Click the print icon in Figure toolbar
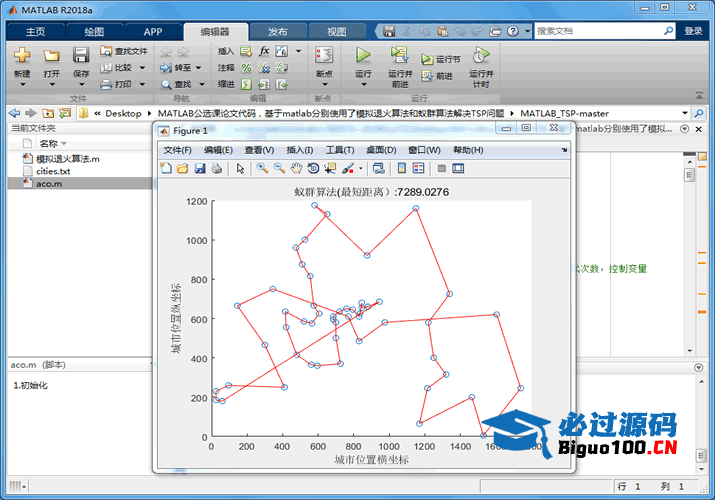The width and height of the screenshot is (715, 500). click(x=216, y=168)
